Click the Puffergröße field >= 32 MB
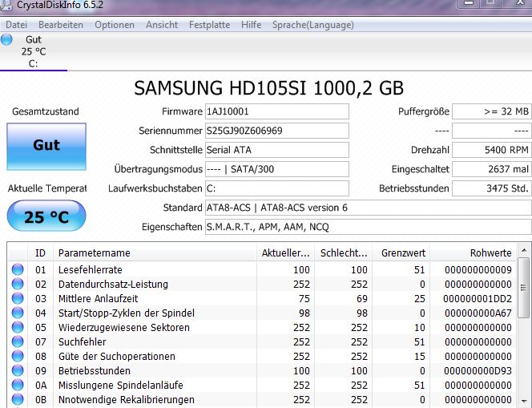532x408 pixels. pos(492,111)
